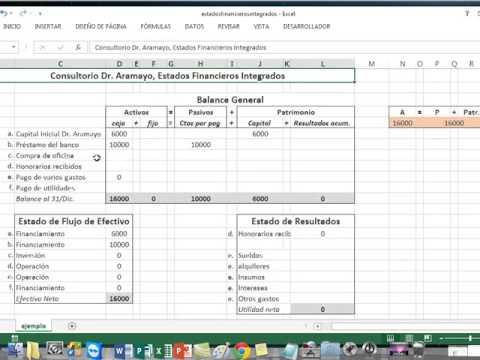Click the redo arrow in the quick access toolbar
The image size is (480, 360).
[x=23, y=13]
